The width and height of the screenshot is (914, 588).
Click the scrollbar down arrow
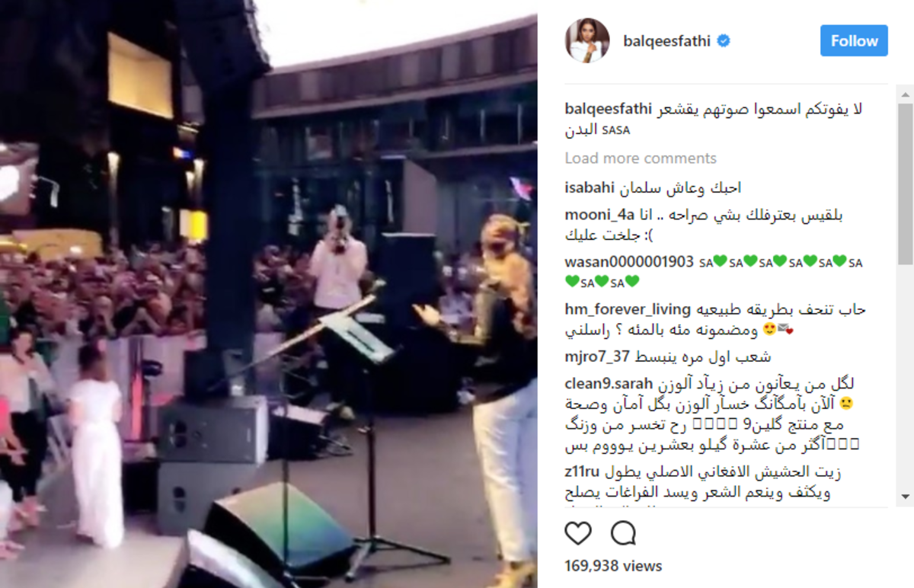click(906, 496)
